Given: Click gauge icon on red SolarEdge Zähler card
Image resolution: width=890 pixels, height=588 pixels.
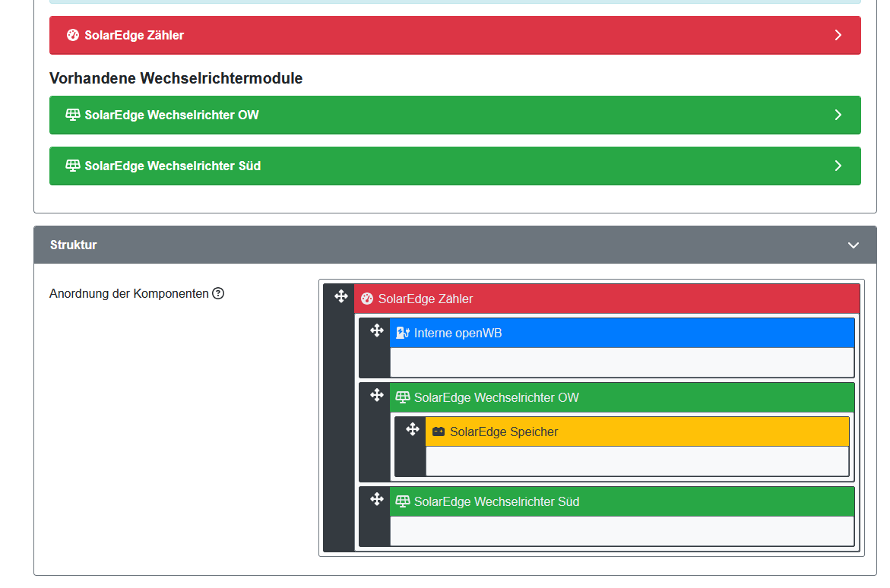Looking at the screenshot, I should click(x=73, y=35).
